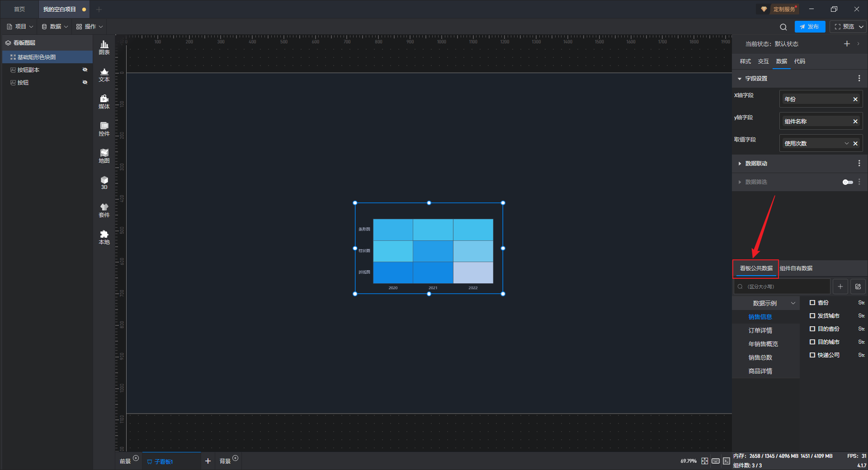This screenshot has height=470, width=868.
Task: Click the search magnifier icon in top toolbar
Action: [x=783, y=27]
